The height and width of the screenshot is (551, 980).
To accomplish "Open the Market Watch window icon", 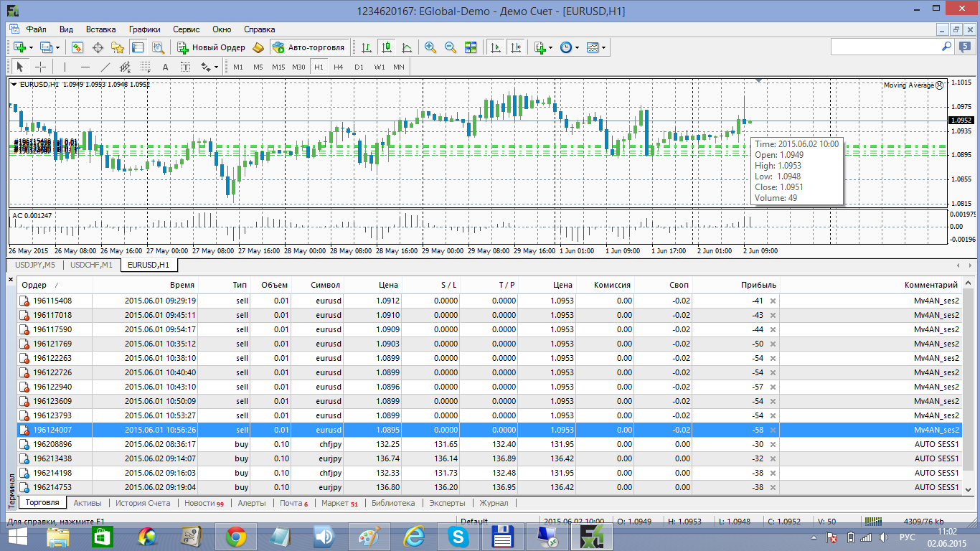I will (x=77, y=47).
